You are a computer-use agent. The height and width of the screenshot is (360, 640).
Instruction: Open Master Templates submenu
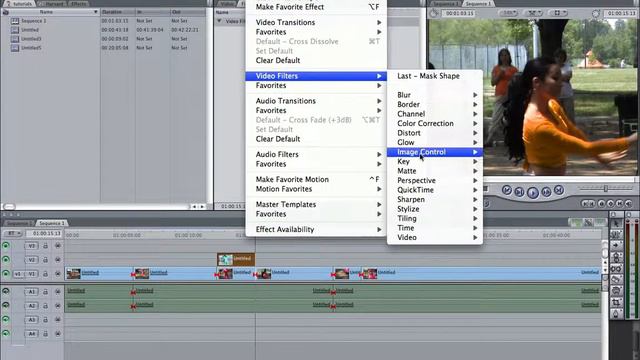(316, 204)
